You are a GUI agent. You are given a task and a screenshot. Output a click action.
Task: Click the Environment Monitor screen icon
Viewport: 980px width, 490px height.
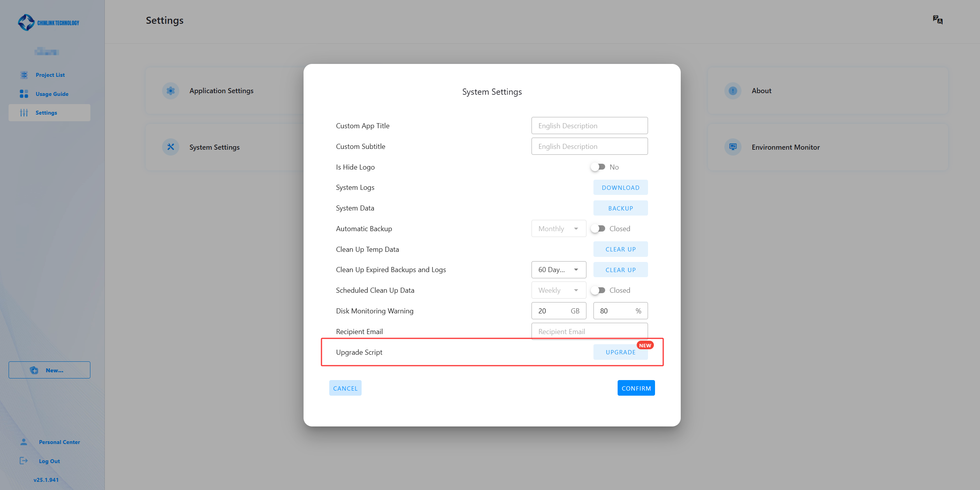(x=733, y=147)
